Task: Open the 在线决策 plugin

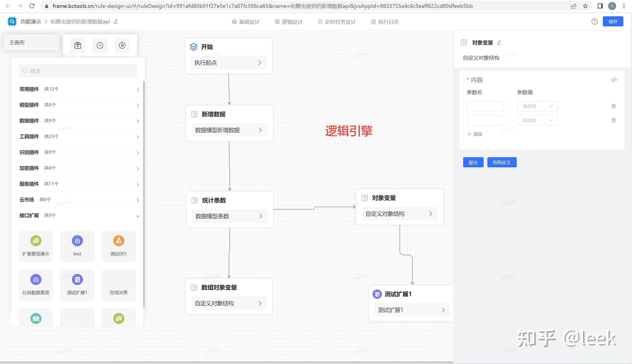Action: coord(118,285)
